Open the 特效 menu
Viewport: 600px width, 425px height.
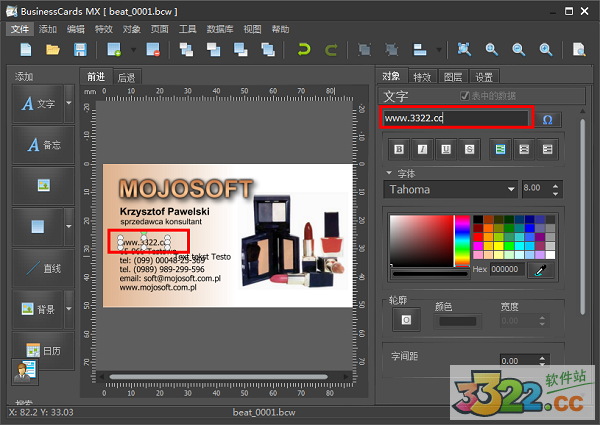tap(103, 29)
